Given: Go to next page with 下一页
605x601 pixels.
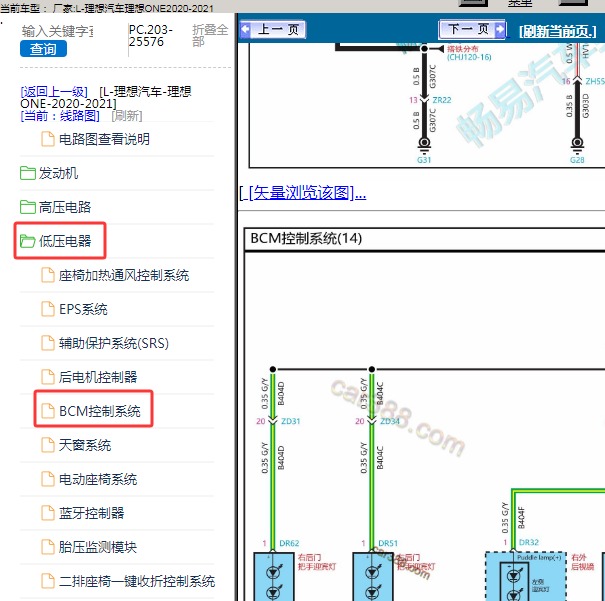Looking at the screenshot, I should pos(472,29).
